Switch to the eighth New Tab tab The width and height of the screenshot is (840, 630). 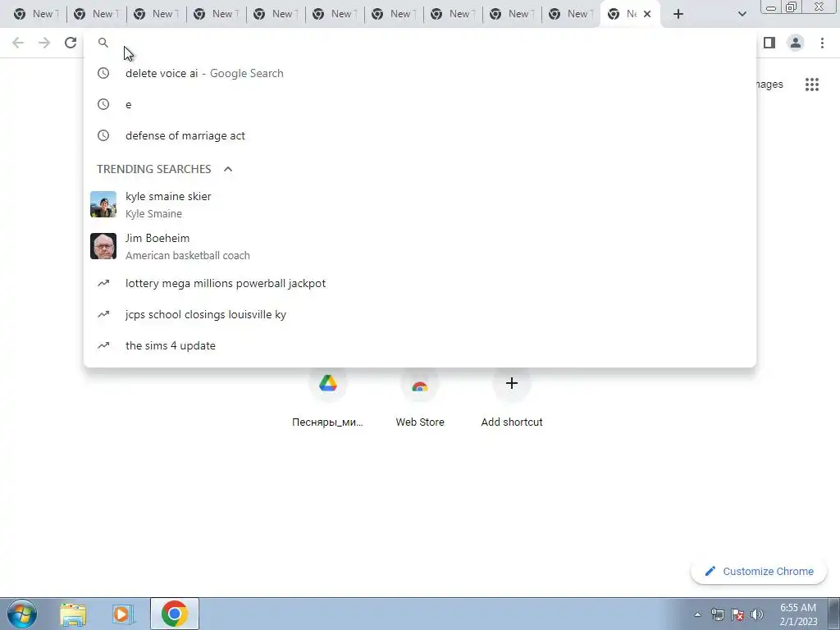tap(453, 14)
